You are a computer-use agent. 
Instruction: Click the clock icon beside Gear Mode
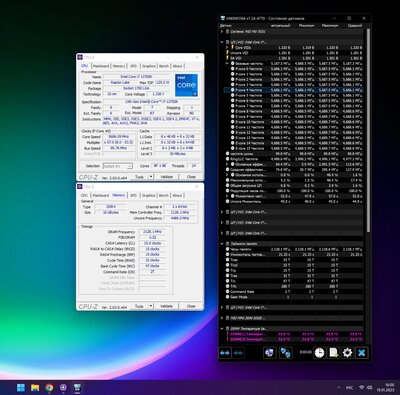[228, 297]
